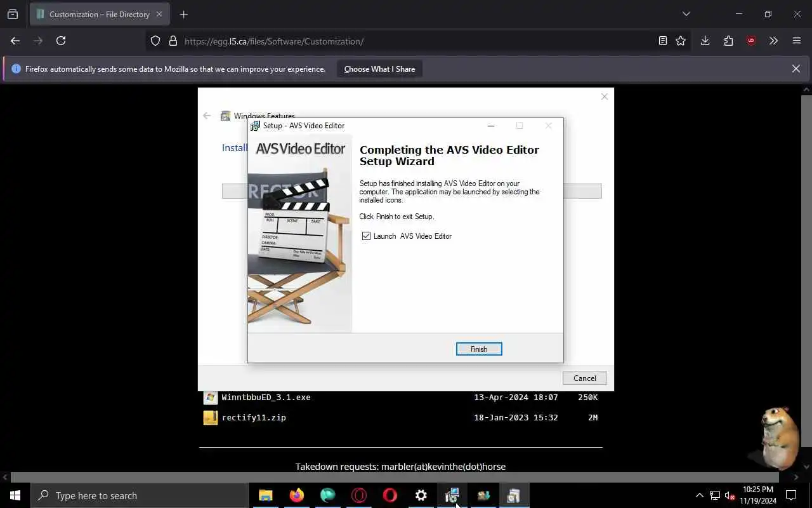Open the Windows notification center

pos(791,495)
